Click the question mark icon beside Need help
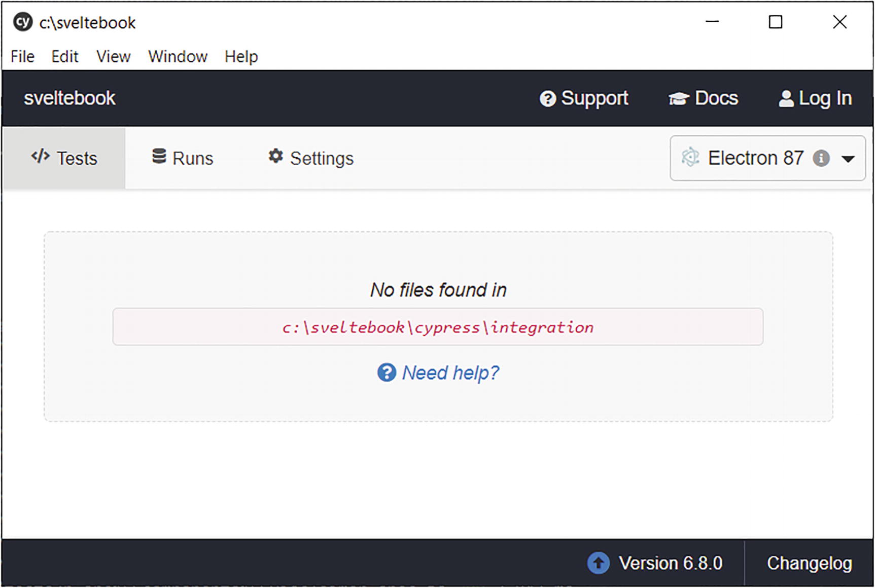 coord(387,373)
